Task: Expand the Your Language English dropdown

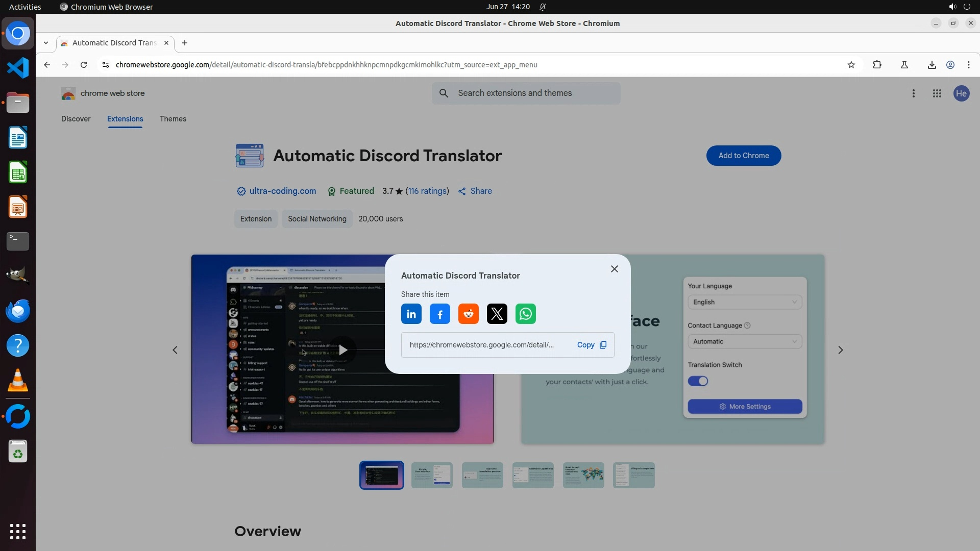Action: pyautogui.click(x=744, y=302)
